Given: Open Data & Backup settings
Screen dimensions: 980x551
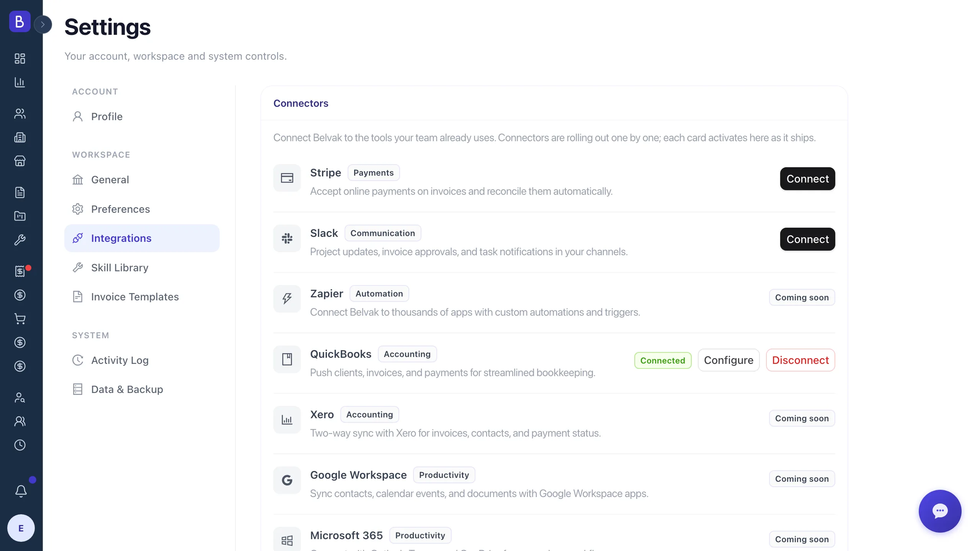Looking at the screenshot, I should 142,390.
